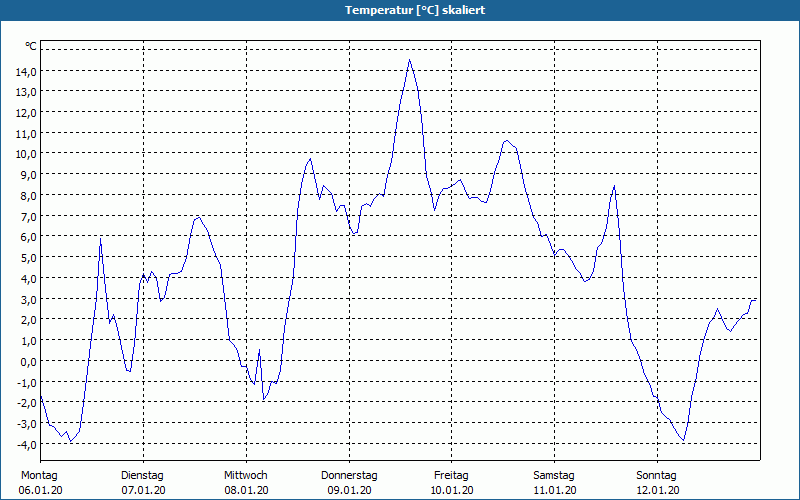Click the Mittwoch 08.01.20 date label
The image size is (800, 500).
(246, 483)
